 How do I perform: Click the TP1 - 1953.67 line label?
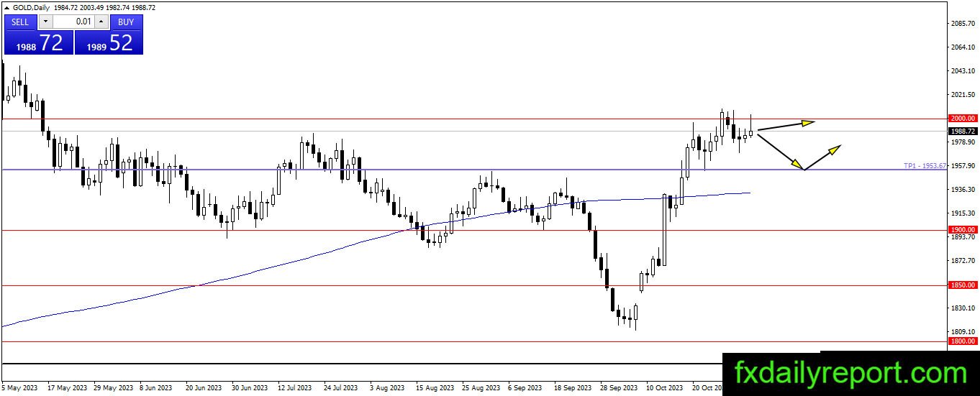click(925, 166)
